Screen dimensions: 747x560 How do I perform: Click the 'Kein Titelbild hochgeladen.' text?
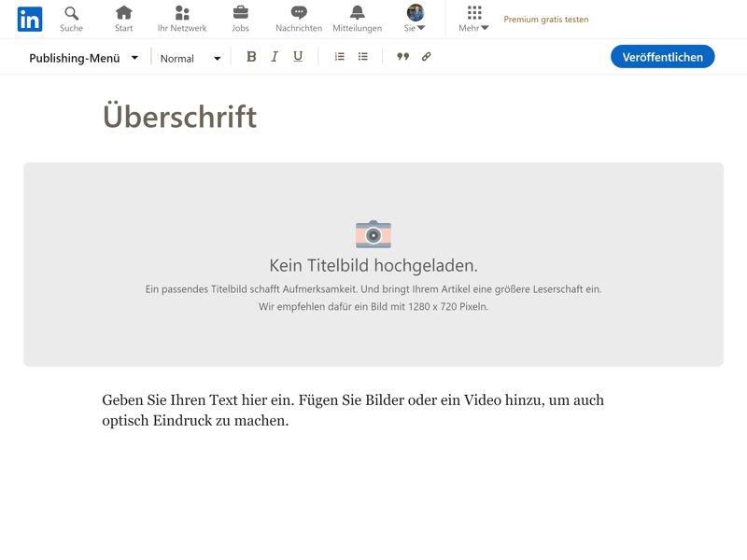pos(373,265)
